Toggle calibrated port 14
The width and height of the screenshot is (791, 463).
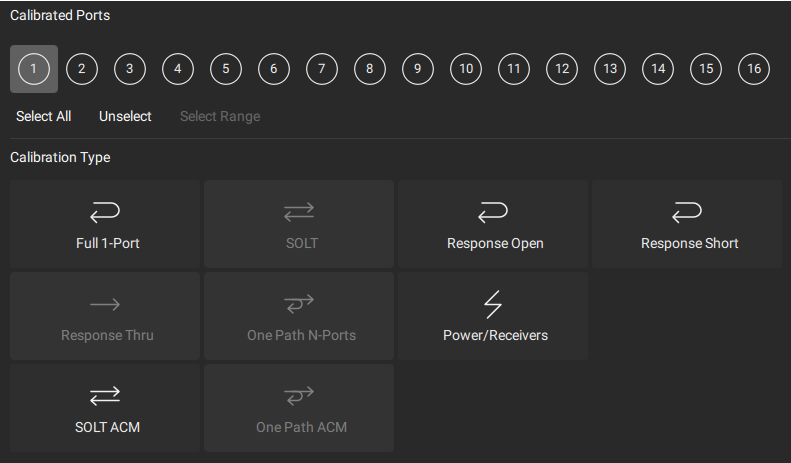pos(658,69)
